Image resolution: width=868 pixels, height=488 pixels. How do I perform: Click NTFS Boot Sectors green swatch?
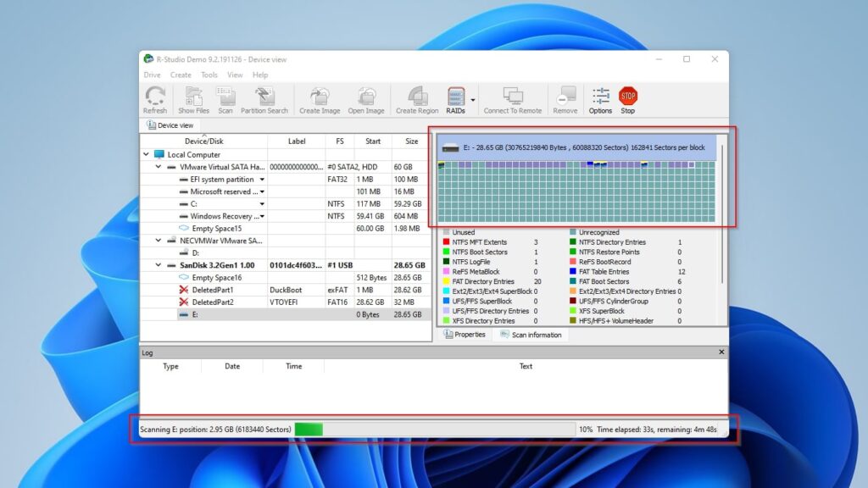coord(446,252)
